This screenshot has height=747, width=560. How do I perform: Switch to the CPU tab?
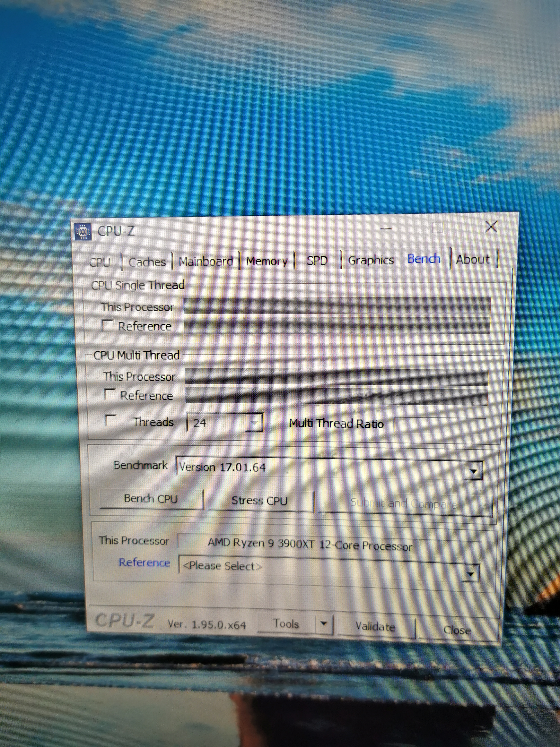click(x=100, y=262)
